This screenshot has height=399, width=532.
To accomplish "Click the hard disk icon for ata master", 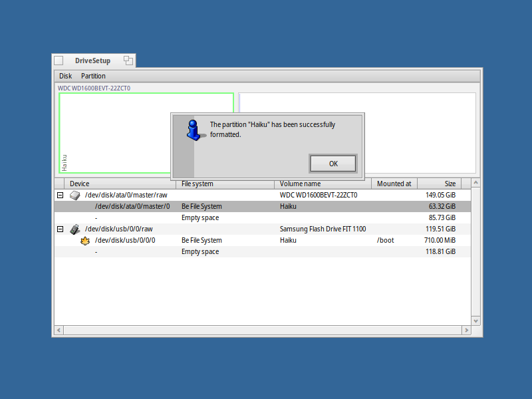I will pyautogui.click(x=74, y=195).
